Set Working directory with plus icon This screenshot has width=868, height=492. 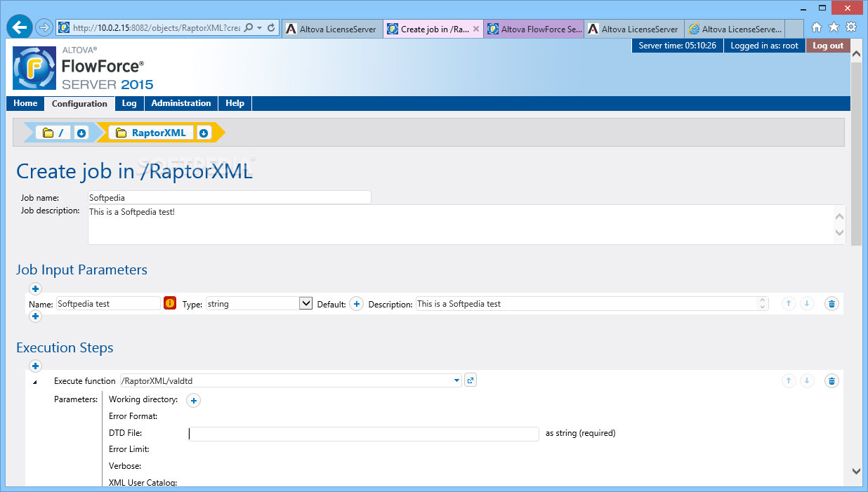click(x=194, y=400)
